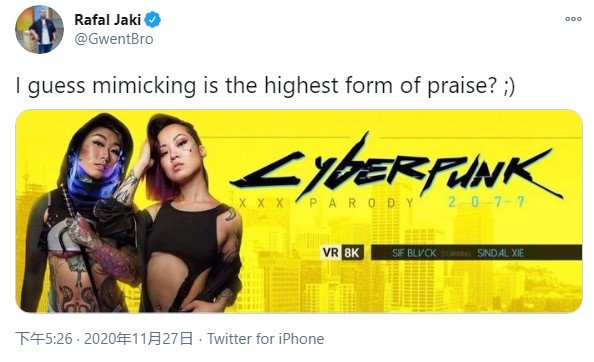Click the blue verified badge
This screenshot has height=362, width=594.
[x=153, y=20]
